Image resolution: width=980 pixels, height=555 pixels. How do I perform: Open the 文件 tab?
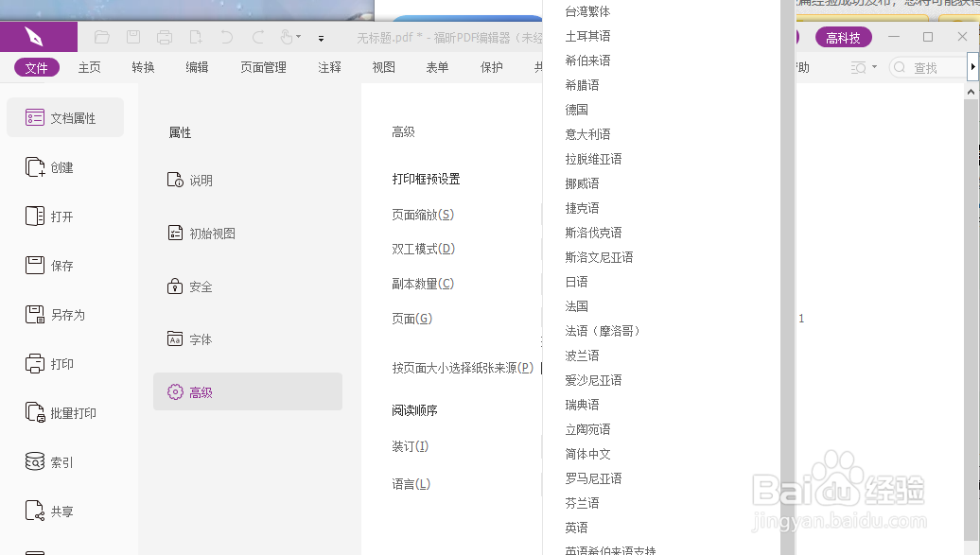[x=36, y=67]
